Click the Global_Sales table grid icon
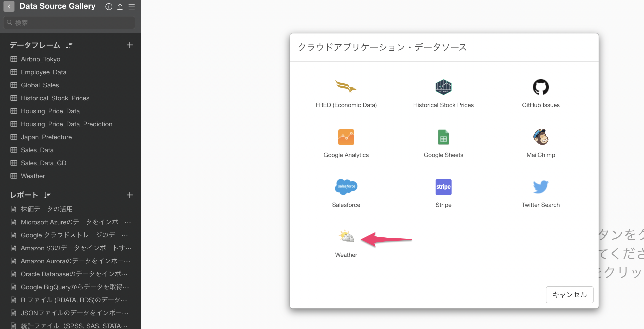This screenshot has width=644, height=329. [x=14, y=85]
